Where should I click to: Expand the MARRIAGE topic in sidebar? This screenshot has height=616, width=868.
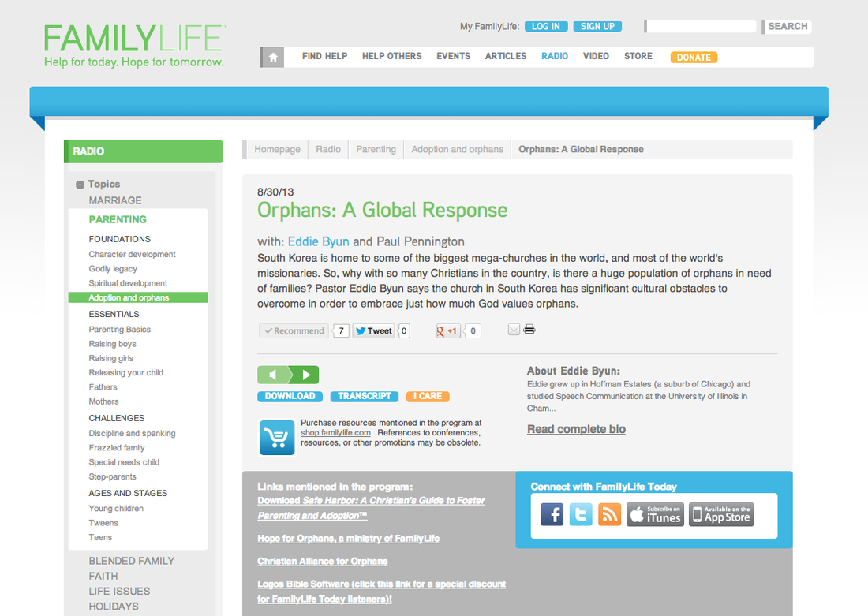[x=115, y=200]
